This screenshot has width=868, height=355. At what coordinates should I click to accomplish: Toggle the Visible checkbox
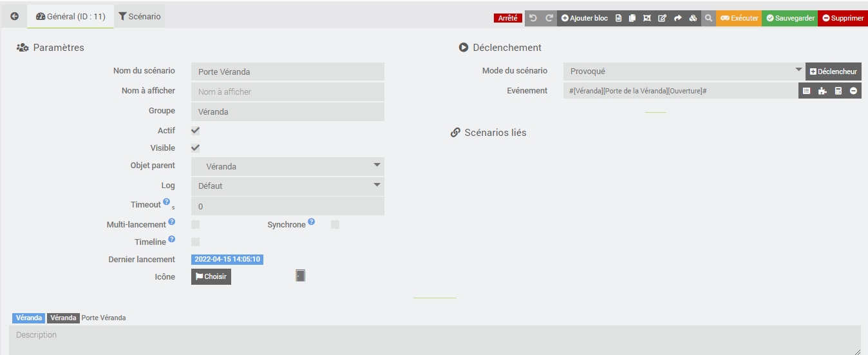[x=196, y=148]
